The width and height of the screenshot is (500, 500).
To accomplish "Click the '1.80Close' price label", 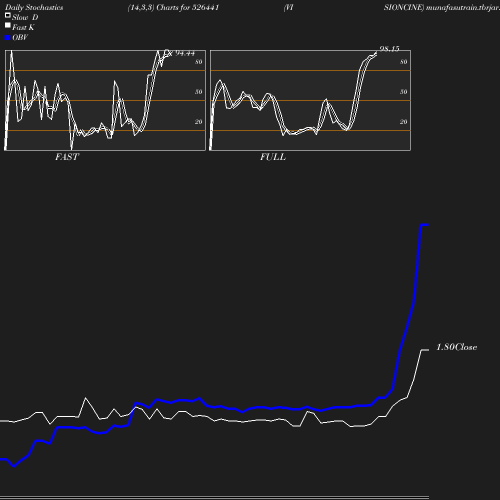I will [x=457, y=347].
